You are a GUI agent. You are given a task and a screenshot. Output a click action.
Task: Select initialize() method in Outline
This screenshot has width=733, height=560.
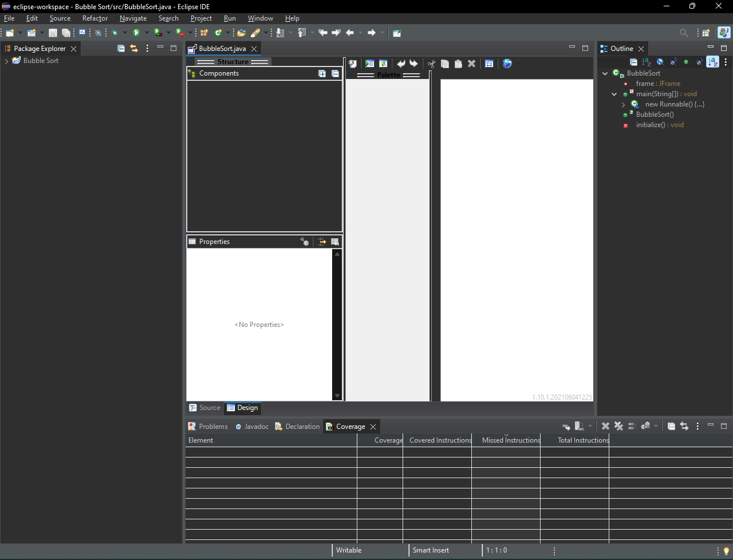click(660, 125)
